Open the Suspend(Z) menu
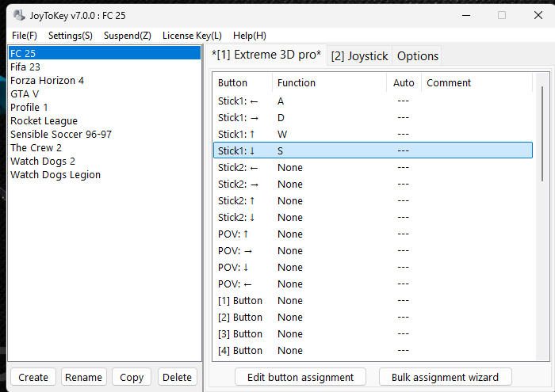The height and width of the screenshot is (392, 555). pyautogui.click(x=128, y=36)
